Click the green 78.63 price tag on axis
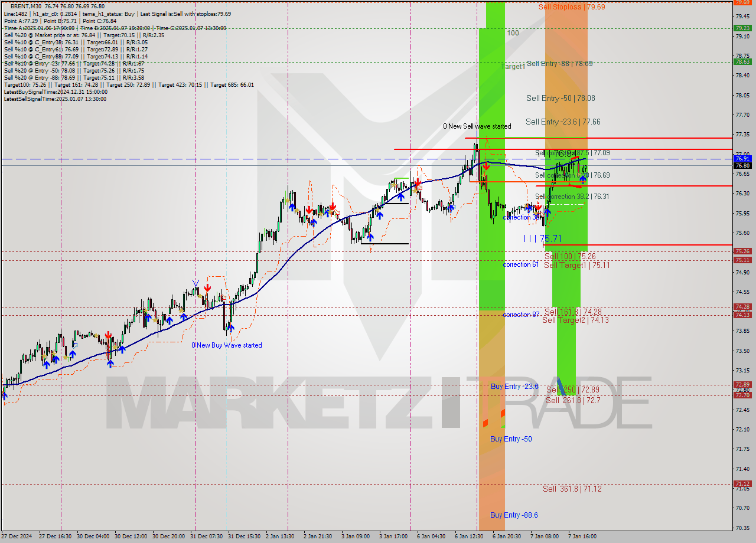This screenshot has height=543, width=756. pyautogui.click(x=742, y=61)
